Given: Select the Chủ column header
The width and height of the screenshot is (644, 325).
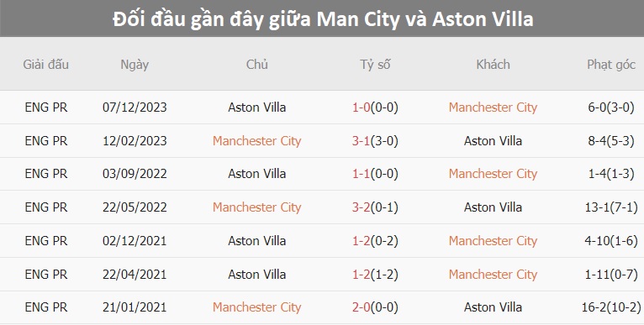Looking at the screenshot, I should [256, 65].
